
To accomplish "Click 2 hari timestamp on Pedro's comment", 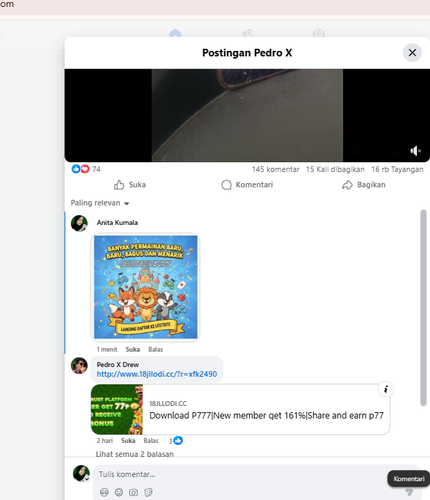I will 105,441.
